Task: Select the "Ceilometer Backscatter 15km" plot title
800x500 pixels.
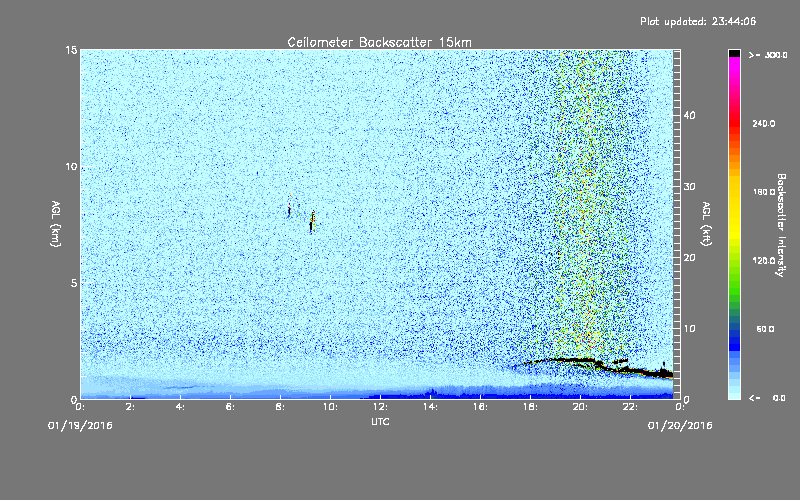Action: 379,42
